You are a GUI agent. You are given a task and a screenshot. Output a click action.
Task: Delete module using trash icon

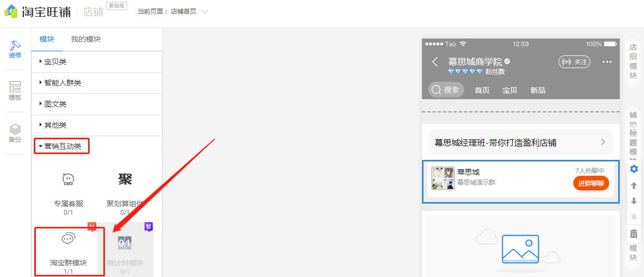click(x=634, y=234)
